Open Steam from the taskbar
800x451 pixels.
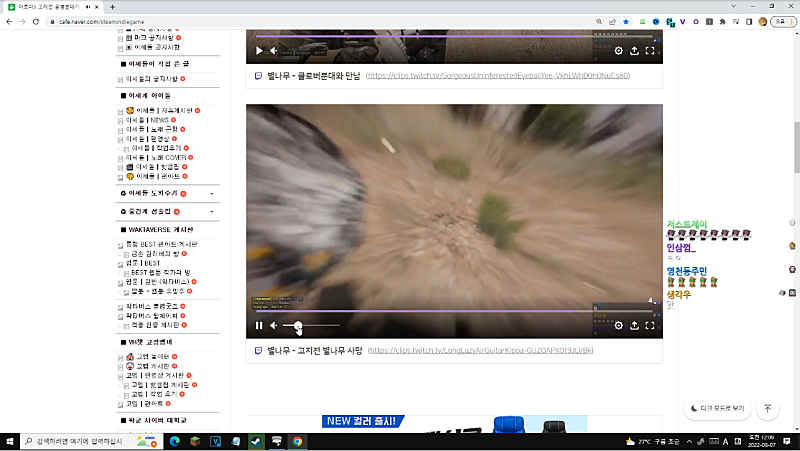(256, 441)
